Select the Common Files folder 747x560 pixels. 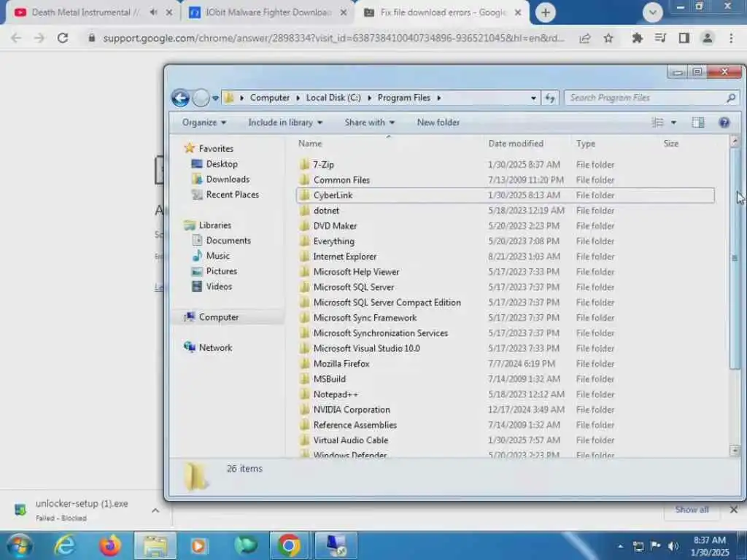505,180
